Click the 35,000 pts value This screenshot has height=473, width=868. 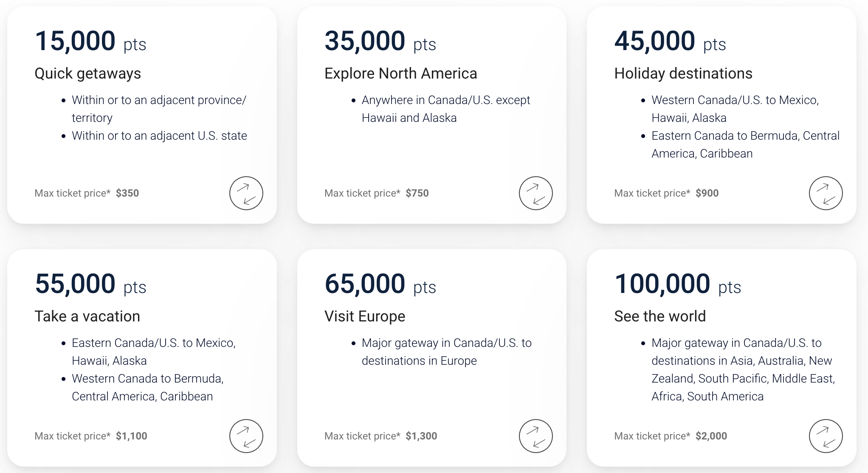[365, 40]
